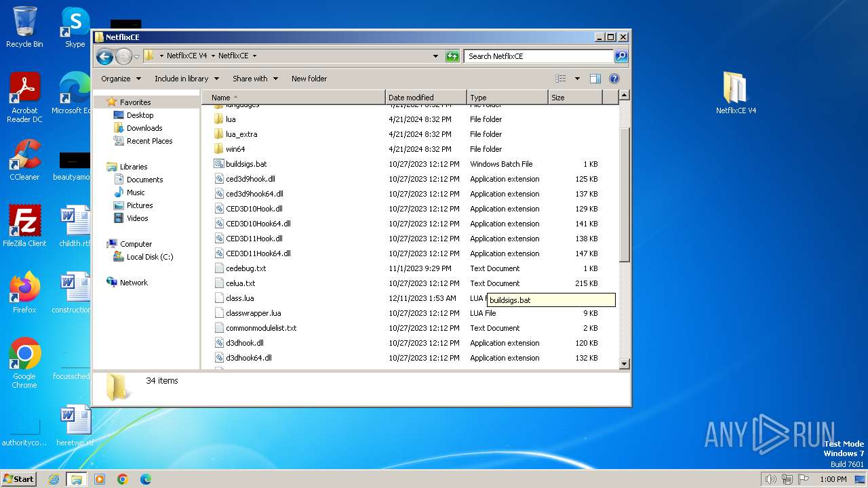The image size is (868, 488).
Task: Click the file list scroll up arrow
Action: tap(625, 96)
